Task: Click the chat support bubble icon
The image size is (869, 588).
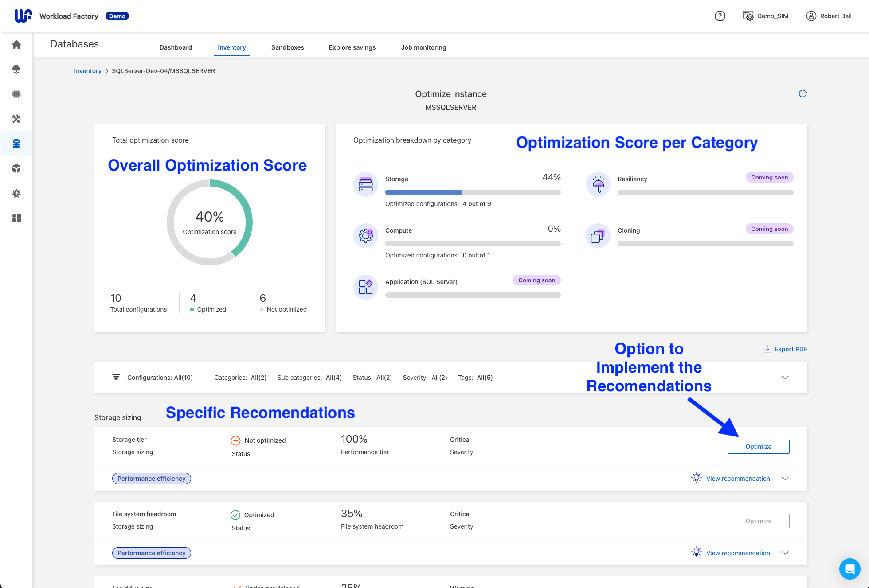Action: pyautogui.click(x=849, y=569)
